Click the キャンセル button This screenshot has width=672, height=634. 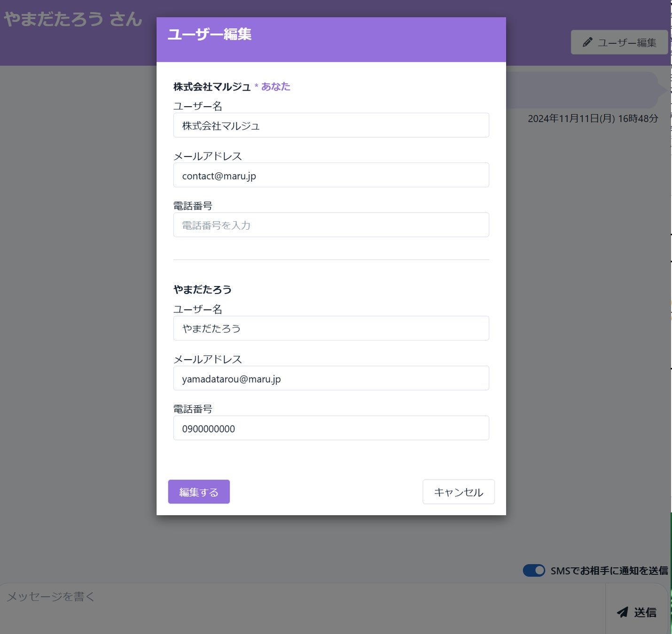(x=459, y=492)
